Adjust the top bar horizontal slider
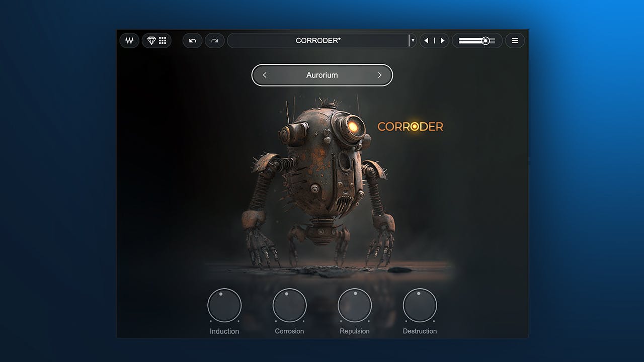 point(477,41)
